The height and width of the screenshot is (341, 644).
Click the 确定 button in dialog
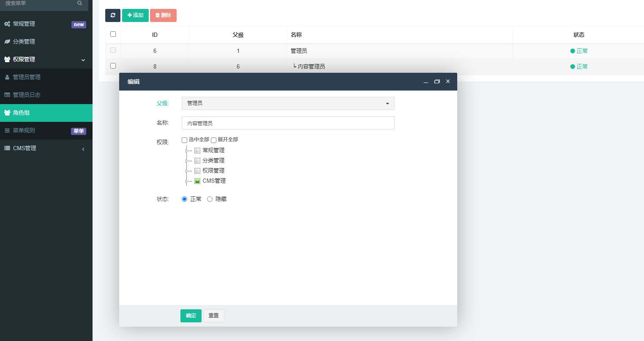click(x=191, y=316)
